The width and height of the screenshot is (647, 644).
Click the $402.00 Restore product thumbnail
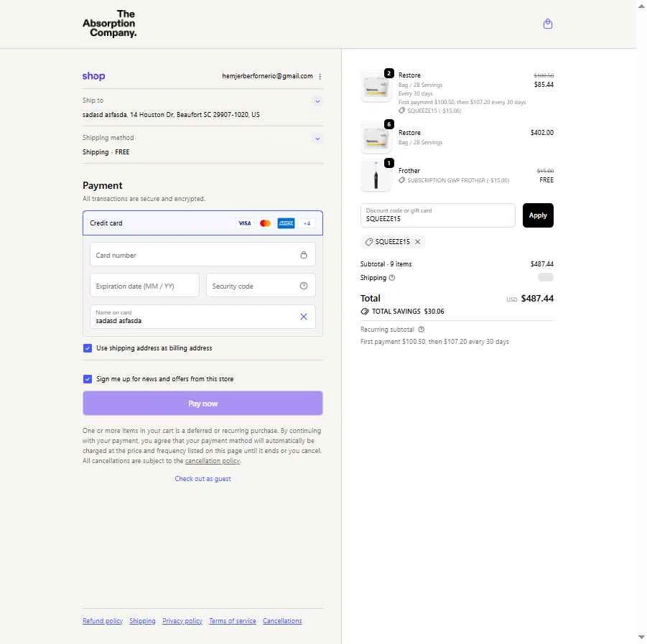(376, 139)
